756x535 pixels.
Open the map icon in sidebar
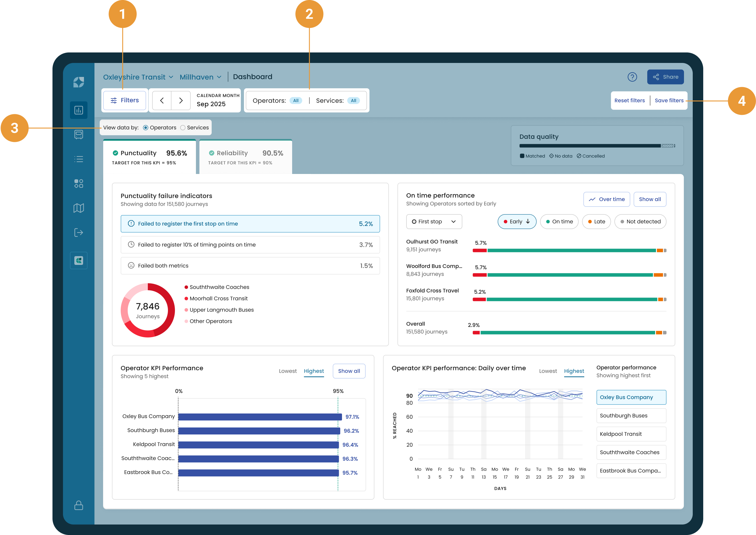point(78,208)
